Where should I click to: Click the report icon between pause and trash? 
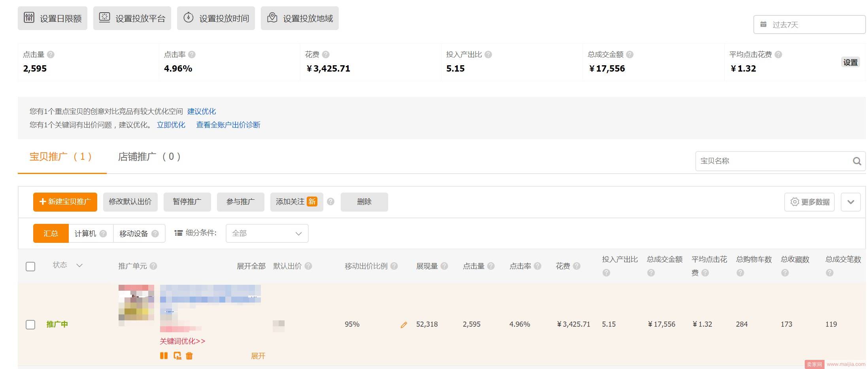pyautogui.click(x=177, y=356)
